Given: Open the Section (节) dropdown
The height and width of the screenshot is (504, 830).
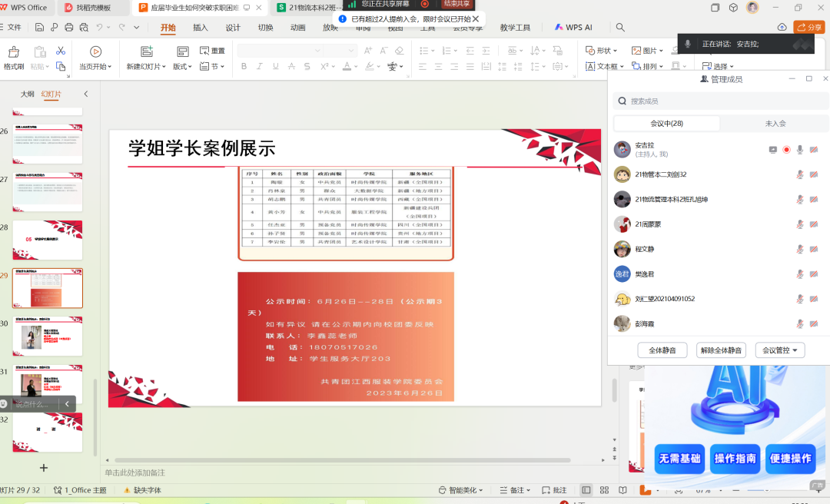Looking at the screenshot, I should [212, 66].
